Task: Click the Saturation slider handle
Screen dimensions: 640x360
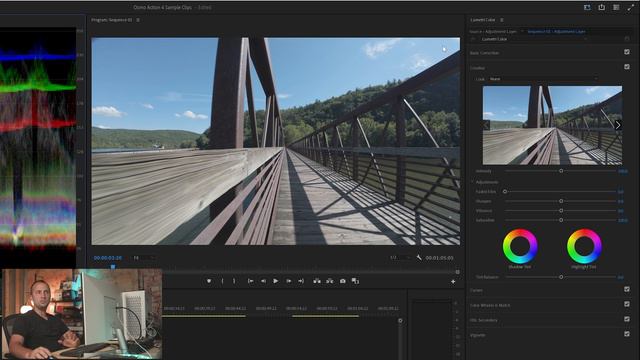Action: point(561,220)
